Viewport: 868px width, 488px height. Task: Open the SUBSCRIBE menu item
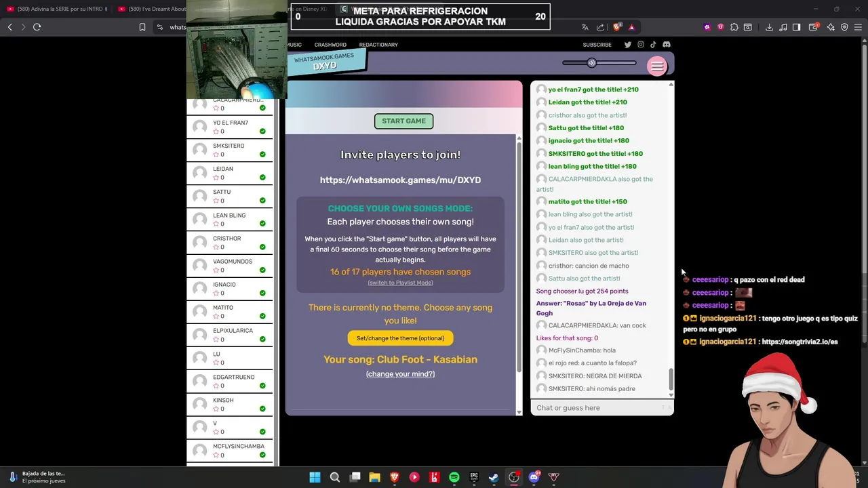click(597, 45)
